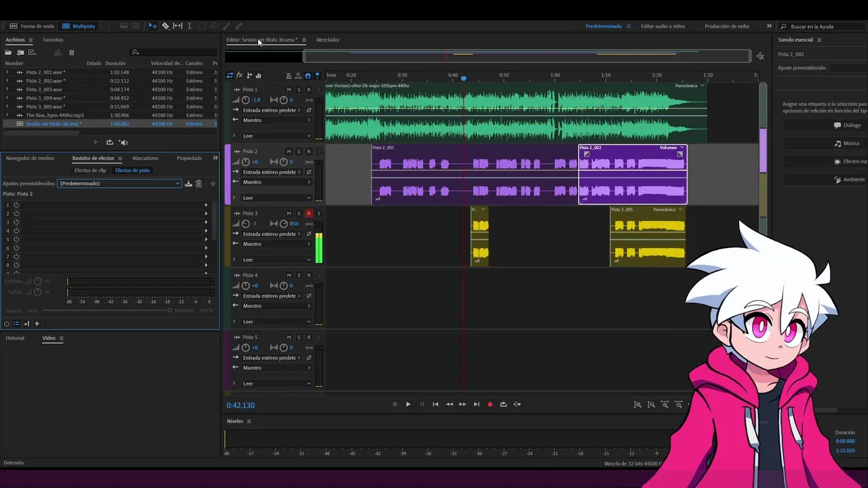This screenshot has width=868, height=488.
Task: Open effect slot 1 arrow menu
Action: click(206, 205)
